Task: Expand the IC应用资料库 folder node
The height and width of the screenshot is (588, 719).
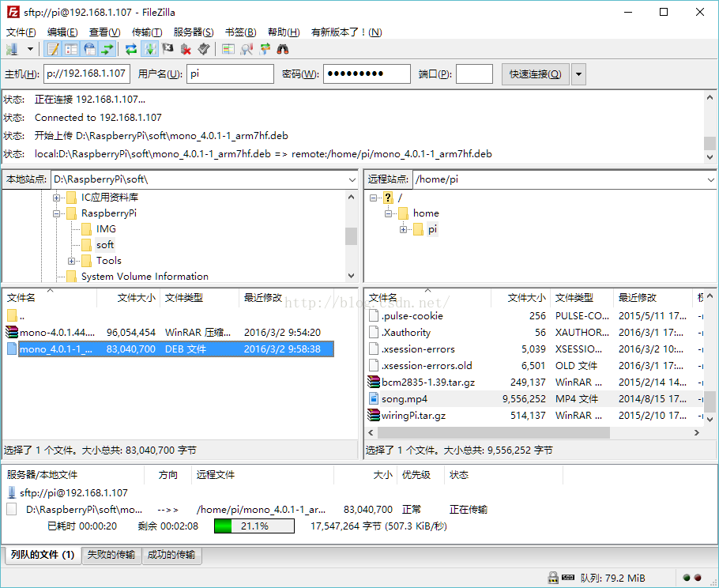Action: tap(56, 198)
